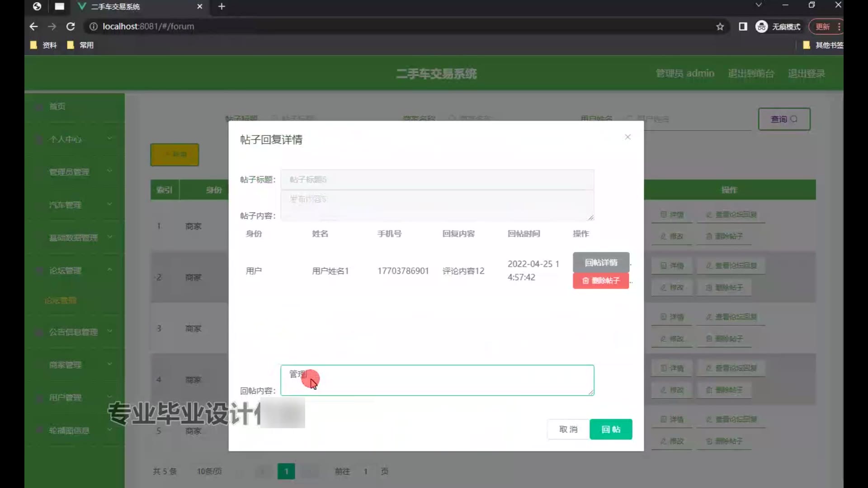Viewport: 868px width, 488px height.
Task: Bookmark page with the star icon
Action: point(720,27)
